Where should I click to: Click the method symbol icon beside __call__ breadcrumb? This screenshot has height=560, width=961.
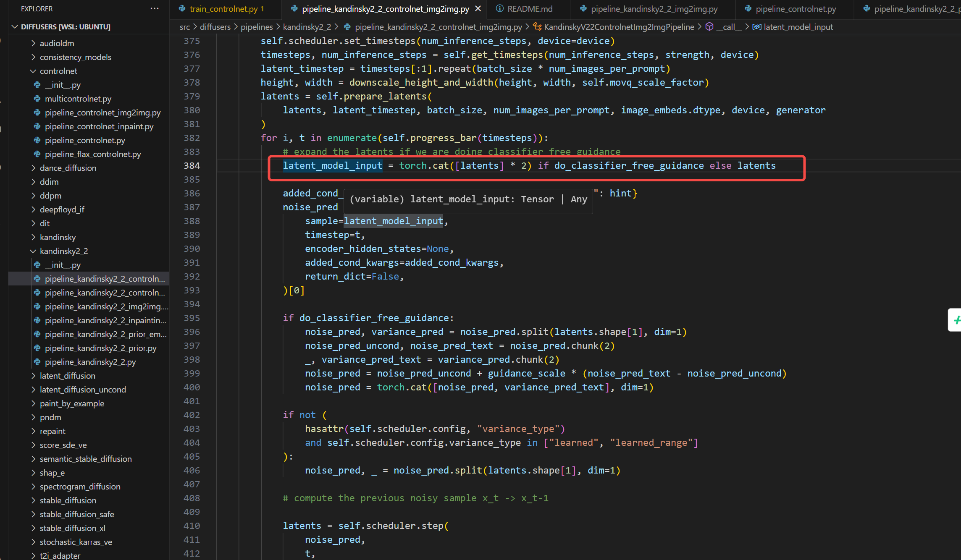click(x=709, y=26)
